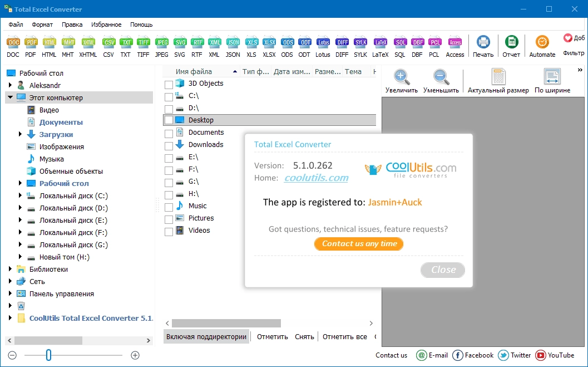This screenshot has width=588, height=367.
Task: Tick the C:\ drive checkbox
Action: (169, 97)
